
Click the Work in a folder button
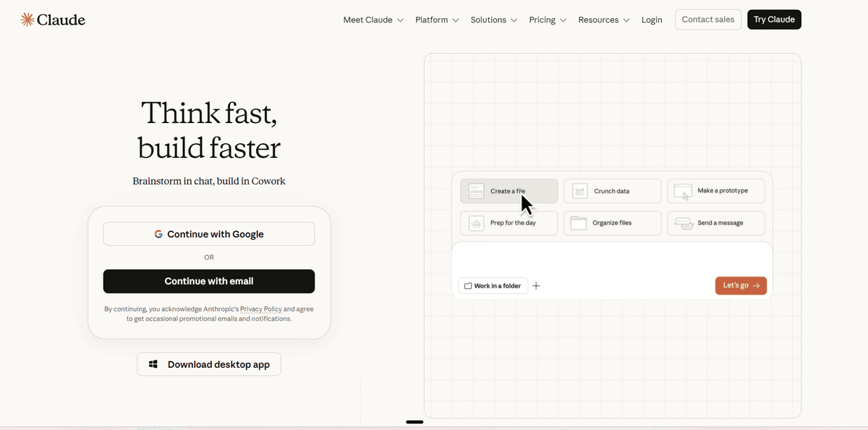(x=493, y=286)
